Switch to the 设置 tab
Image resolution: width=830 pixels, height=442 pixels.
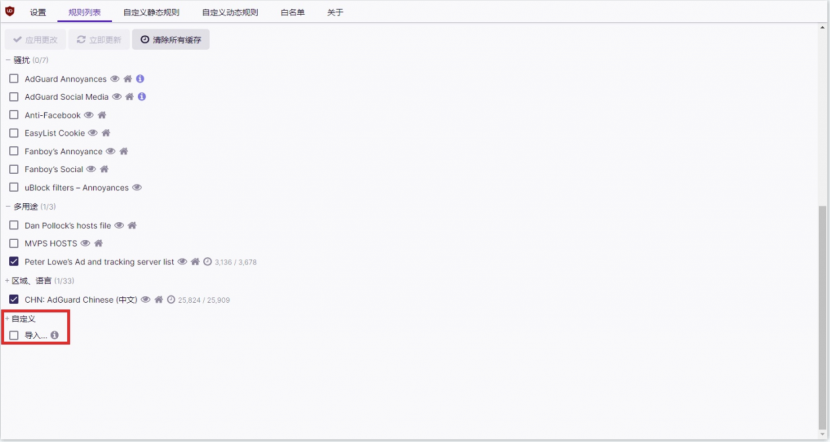[x=38, y=12]
